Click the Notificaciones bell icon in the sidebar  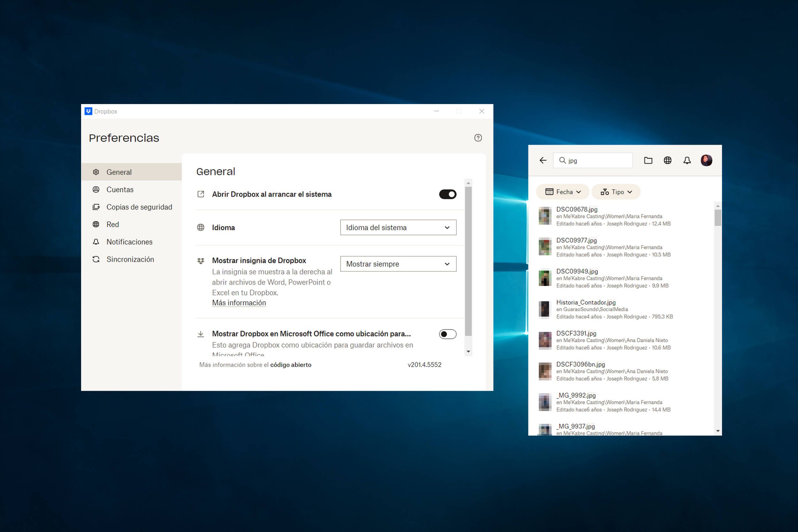click(96, 242)
